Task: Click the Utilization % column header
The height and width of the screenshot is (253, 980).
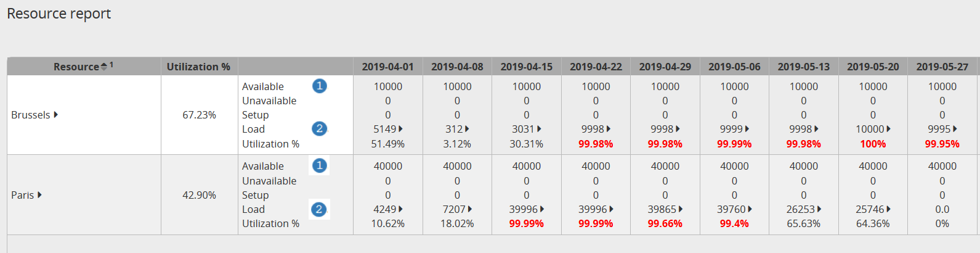Action: pos(198,67)
